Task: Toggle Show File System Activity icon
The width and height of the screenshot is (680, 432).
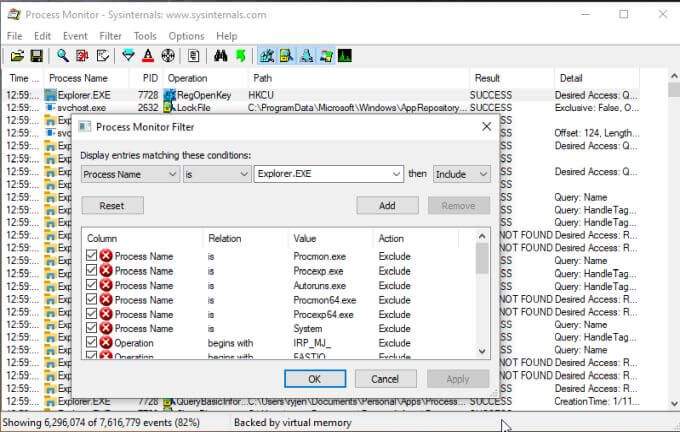Action: click(x=286, y=56)
